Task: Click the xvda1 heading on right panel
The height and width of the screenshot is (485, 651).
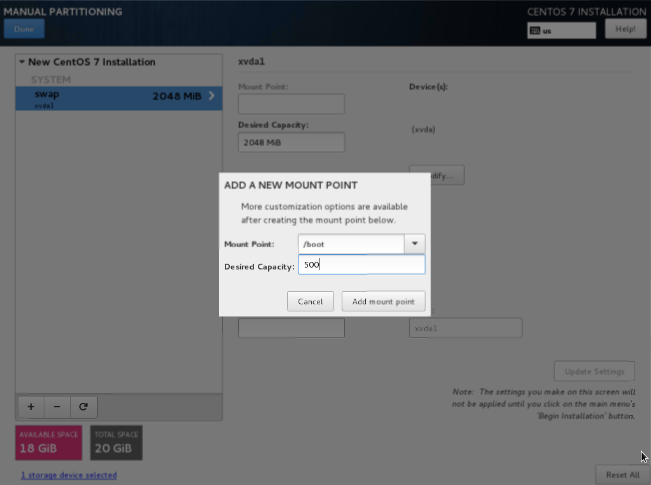Action: (x=251, y=61)
